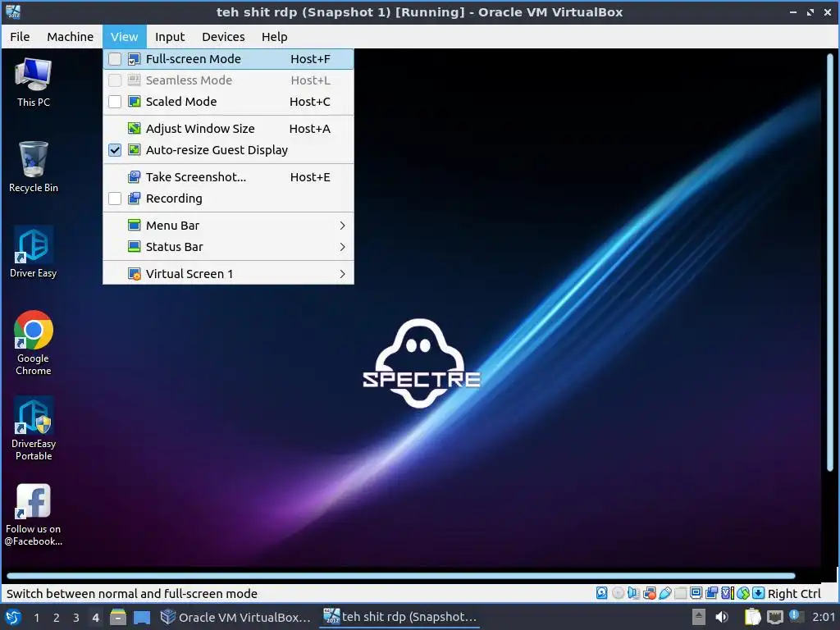Screen dimensions: 840x630
Task: Open the Machine menu
Action: click(x=71, y=36)
